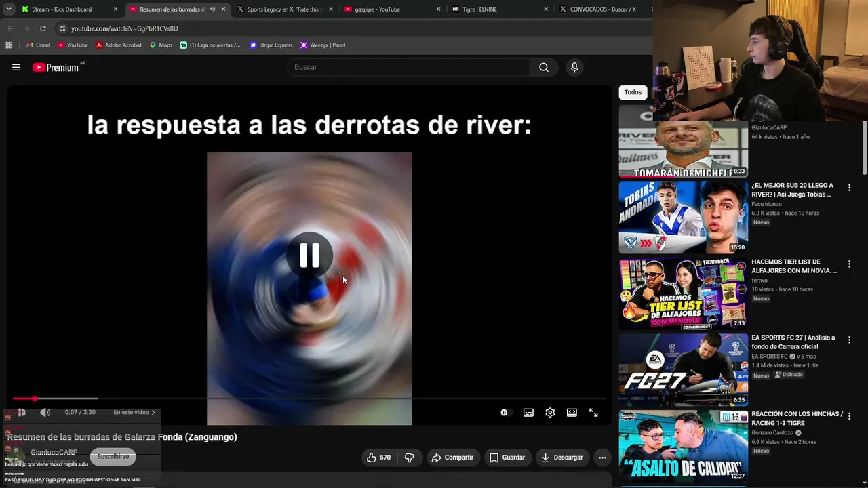The height and width of the screenshot is (488, 868).
Task: Close the Tigre | ELNINE tab
Action: (x=546, y=9)
